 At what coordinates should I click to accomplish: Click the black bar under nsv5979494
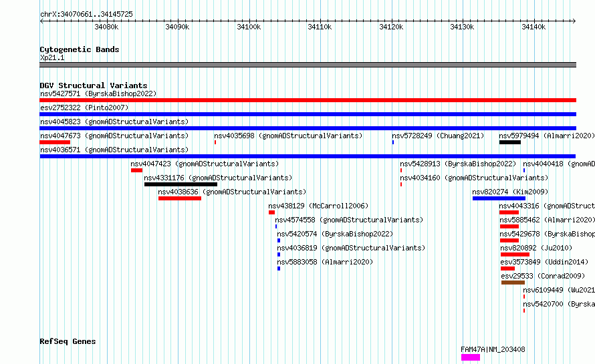pyautogui.click(x=510, y=142)
